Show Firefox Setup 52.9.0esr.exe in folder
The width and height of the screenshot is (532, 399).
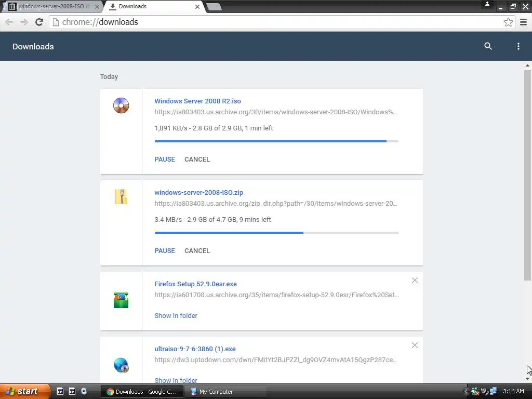[x=176, y=315]
